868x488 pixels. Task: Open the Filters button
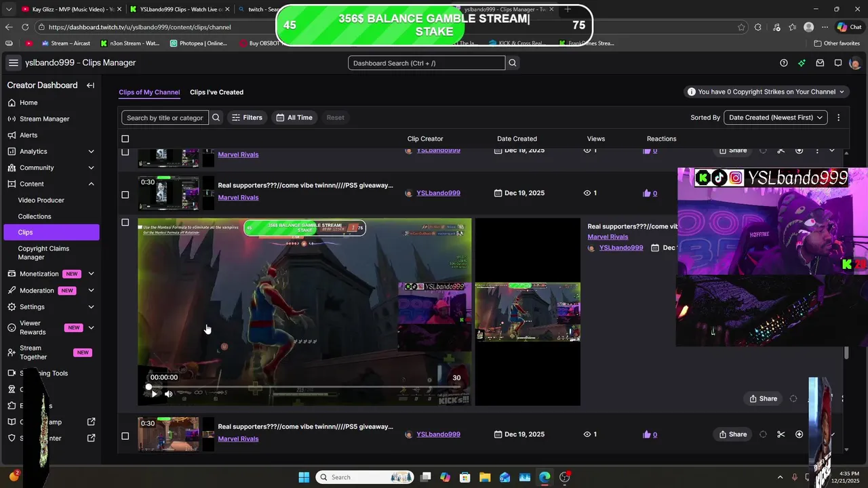pyautogui.click(x=247, y=118)
